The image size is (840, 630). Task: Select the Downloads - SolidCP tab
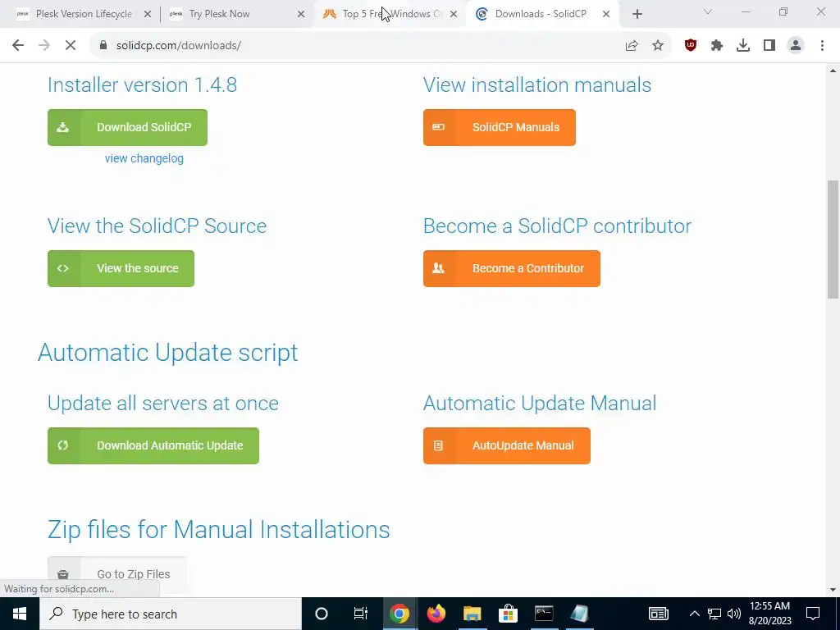541,14
